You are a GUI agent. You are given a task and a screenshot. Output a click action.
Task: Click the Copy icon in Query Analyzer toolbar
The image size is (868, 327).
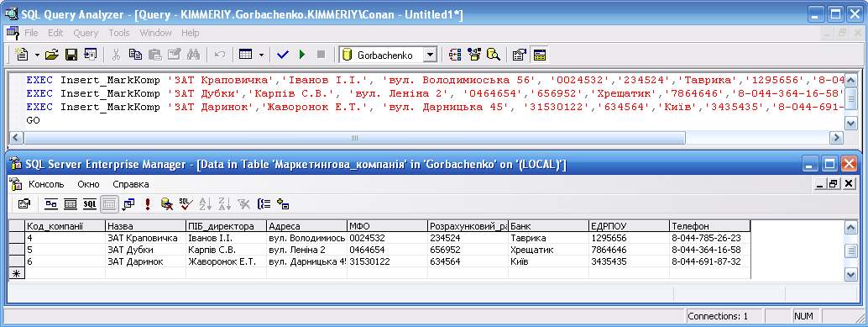[x=135, y=55]
